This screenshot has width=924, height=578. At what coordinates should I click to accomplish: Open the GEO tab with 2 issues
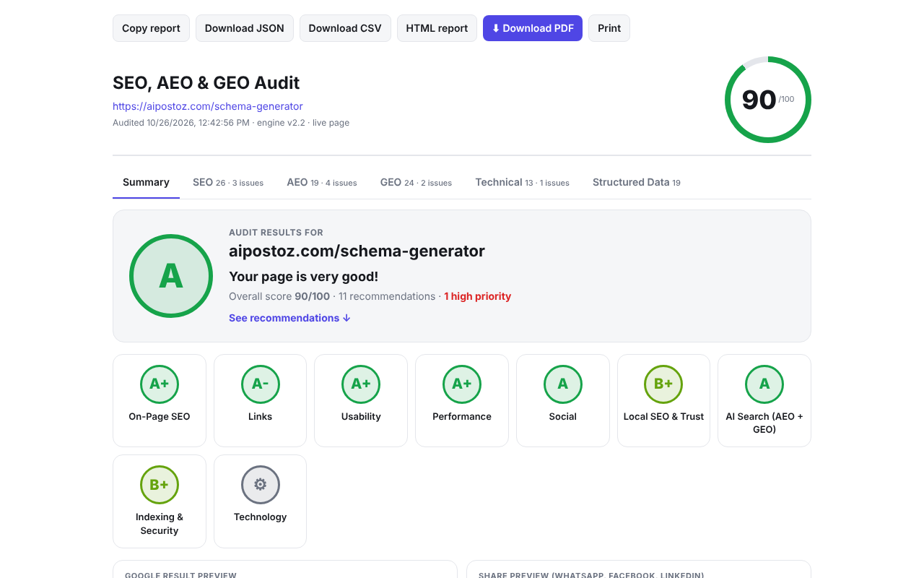pos(416,182)
